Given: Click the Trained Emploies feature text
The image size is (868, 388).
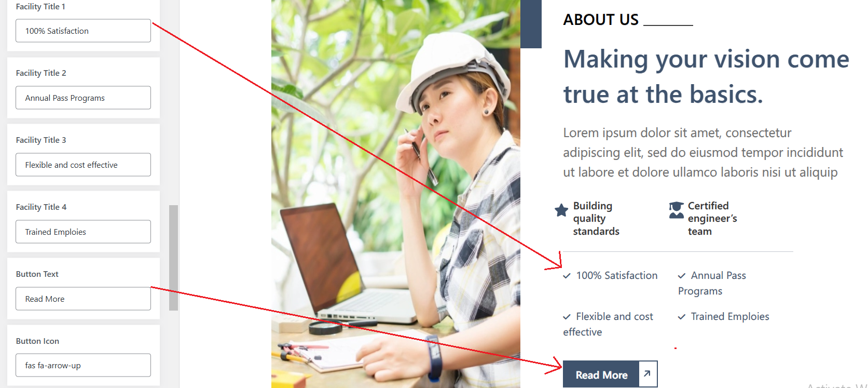Looking at the screenshot, I should coord(730,317).
